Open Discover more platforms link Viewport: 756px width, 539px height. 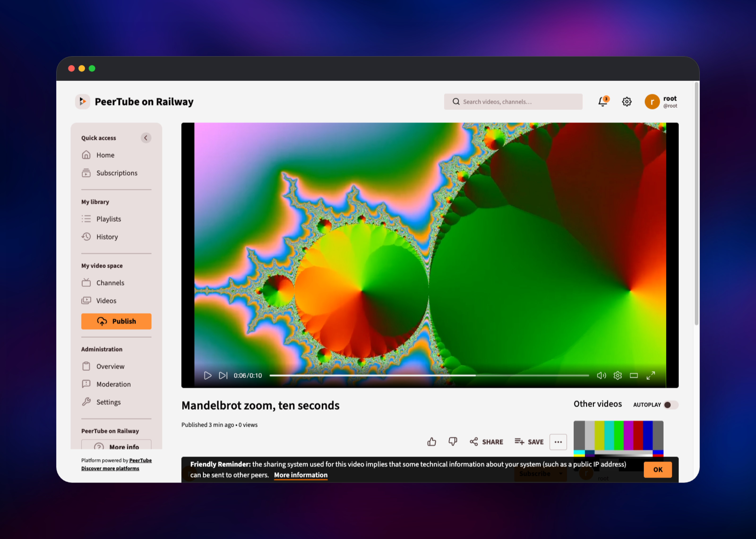[x=110, y=468]
